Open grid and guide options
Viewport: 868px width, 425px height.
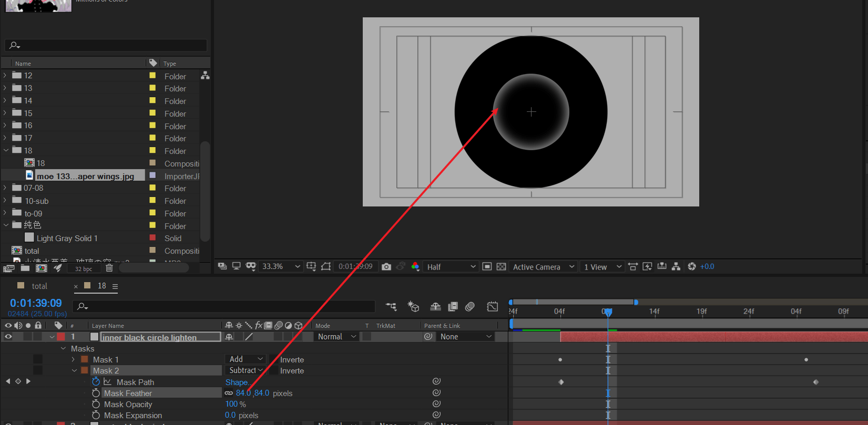(311, 266)
